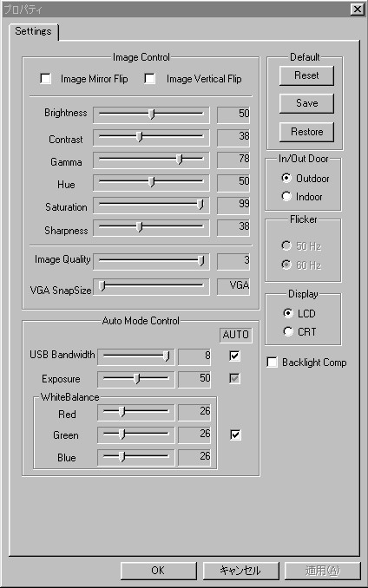Click the Contrast value field showing 38

point(233,136)
